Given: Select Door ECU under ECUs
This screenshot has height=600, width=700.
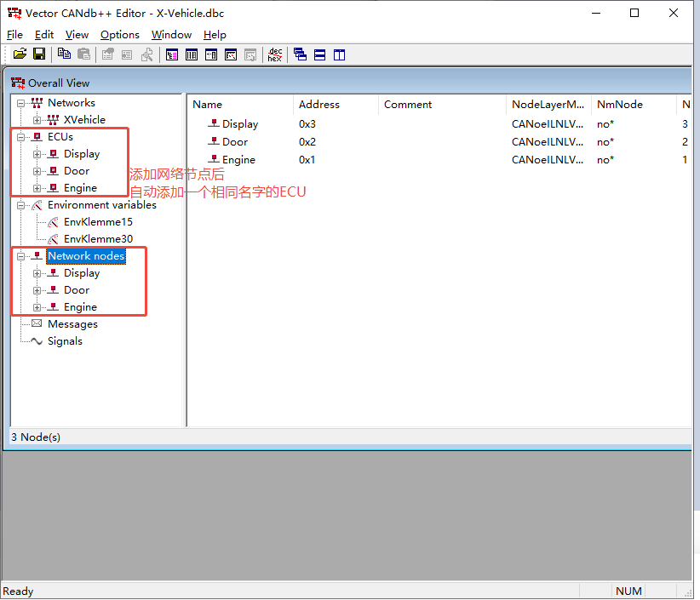Looking at the screenshot, I should click(x=77, y=171).
